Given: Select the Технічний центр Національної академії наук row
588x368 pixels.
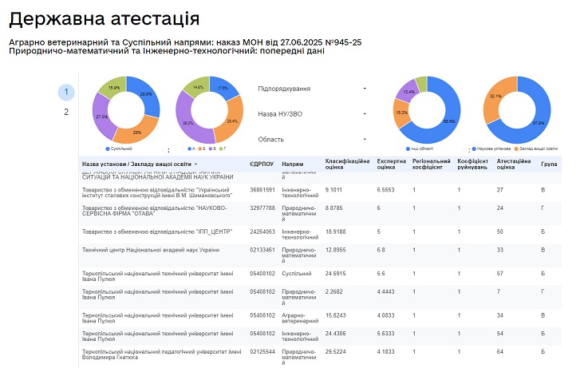Looking at the screenshot, I should [150, 250].
